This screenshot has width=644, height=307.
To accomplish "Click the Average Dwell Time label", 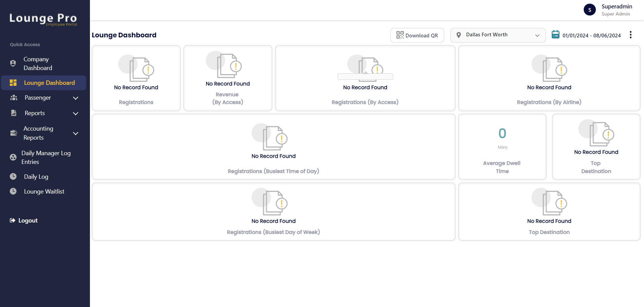I will (502, 167).
